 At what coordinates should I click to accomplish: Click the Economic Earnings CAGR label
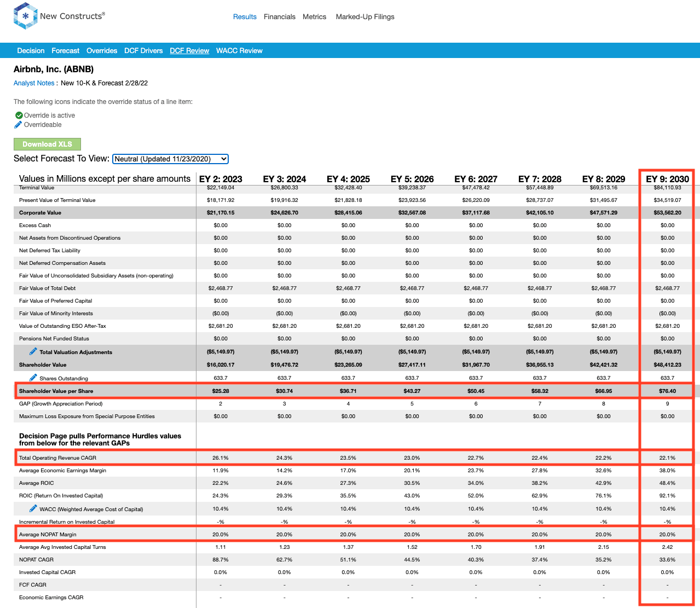[x=51, y=598]
